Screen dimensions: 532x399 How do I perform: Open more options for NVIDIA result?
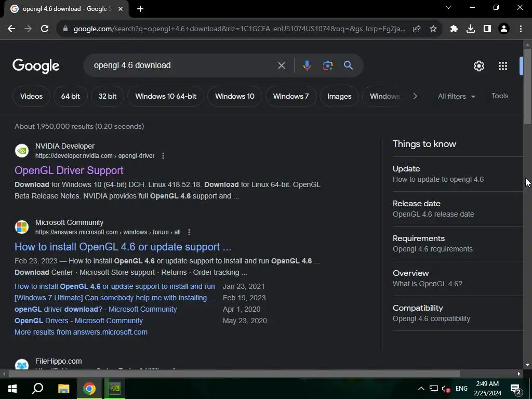coord(163,156)
